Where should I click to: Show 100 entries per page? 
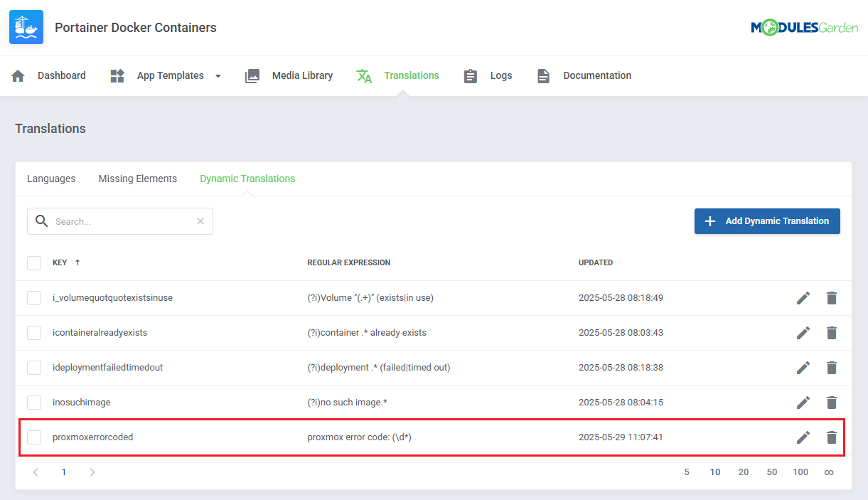click(x=800, y=472)
